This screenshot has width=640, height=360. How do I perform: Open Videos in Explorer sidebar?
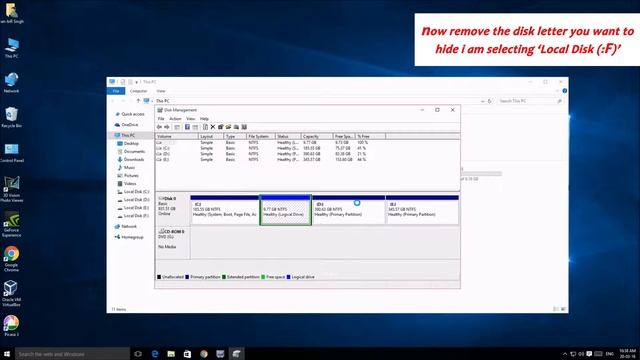[130, 184]
